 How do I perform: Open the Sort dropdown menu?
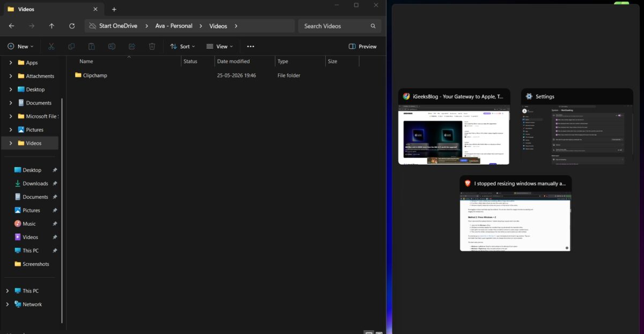(x=182, y=47)
